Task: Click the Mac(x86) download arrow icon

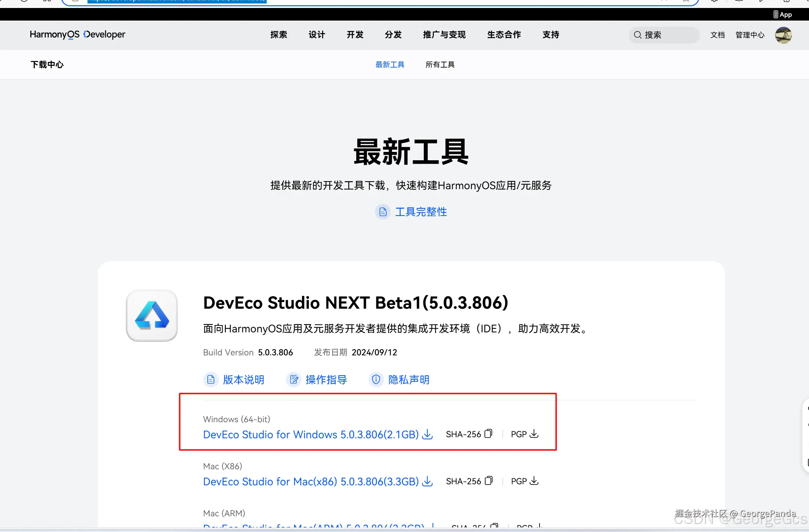Action: [427, 481]
